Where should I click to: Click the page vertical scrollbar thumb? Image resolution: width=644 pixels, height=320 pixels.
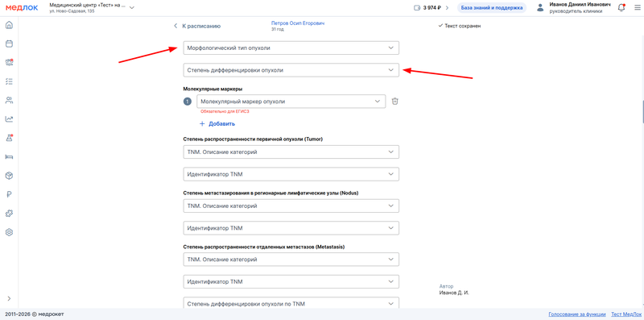click(x=642, y=111)
